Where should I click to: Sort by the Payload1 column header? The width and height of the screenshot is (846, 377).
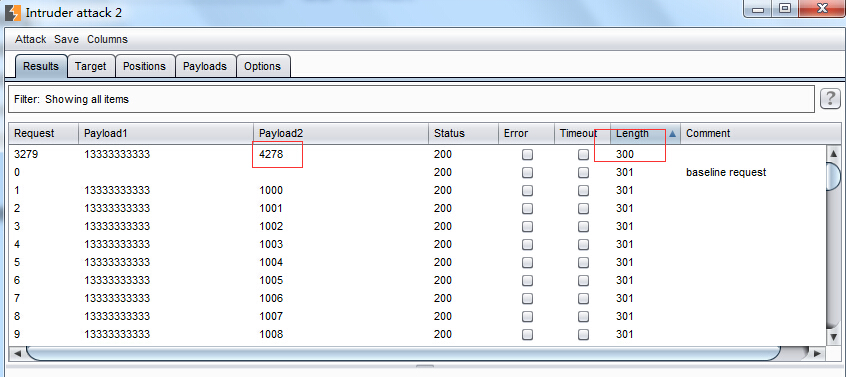click(x=166, y=133)
